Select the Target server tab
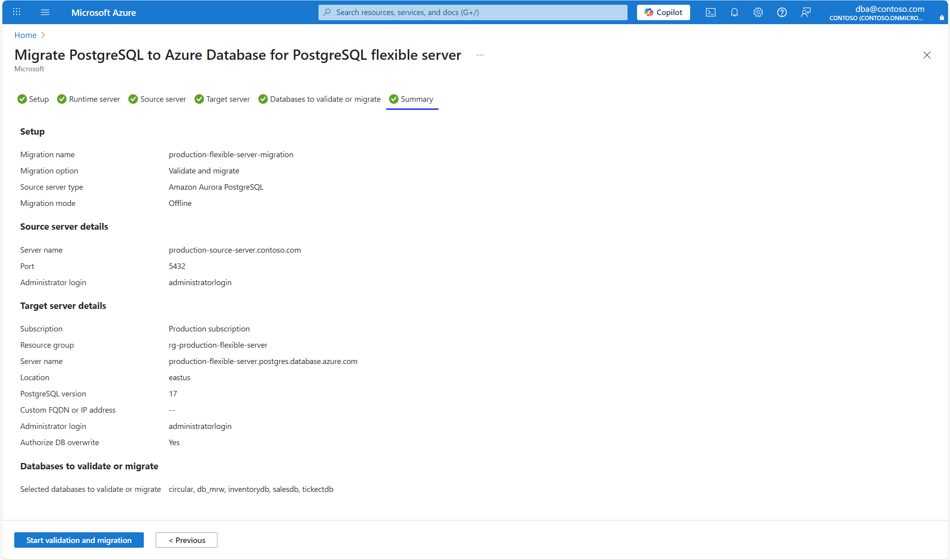This screenshot has width=950, height=560. pyautogui.click(x=222, y=99)
